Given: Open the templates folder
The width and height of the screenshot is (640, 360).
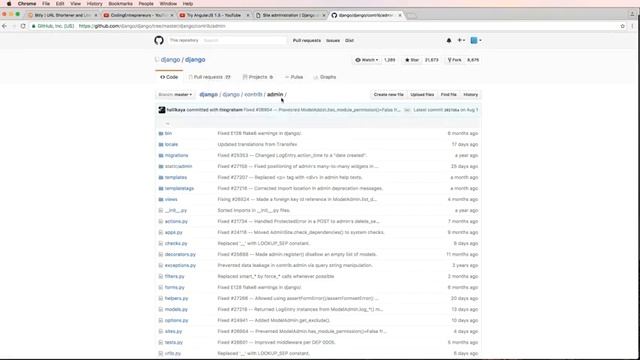Looking at the screenshot, I should (x=176, y=178).
